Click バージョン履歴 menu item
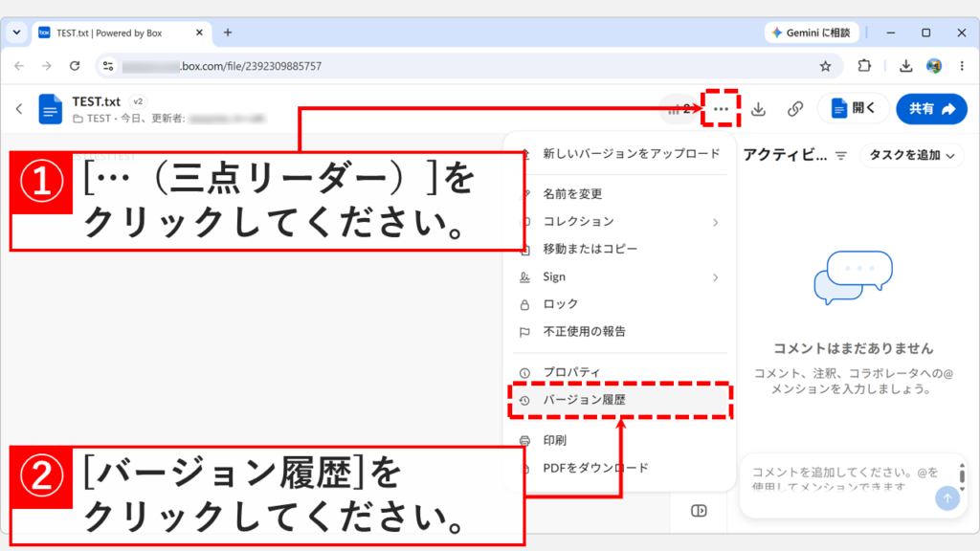 coord(620,400)
